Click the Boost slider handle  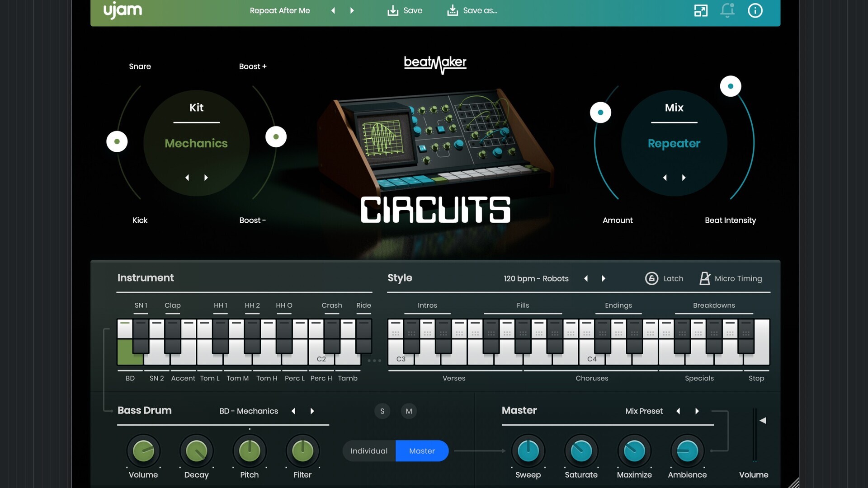pos(276,136)
